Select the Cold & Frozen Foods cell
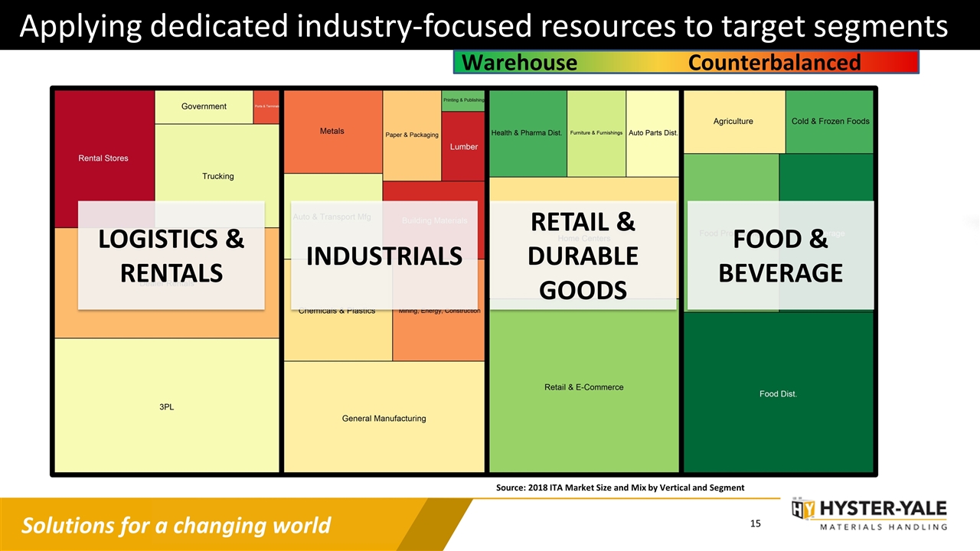This screenshot has height=551, width=980. coord(830,122)
